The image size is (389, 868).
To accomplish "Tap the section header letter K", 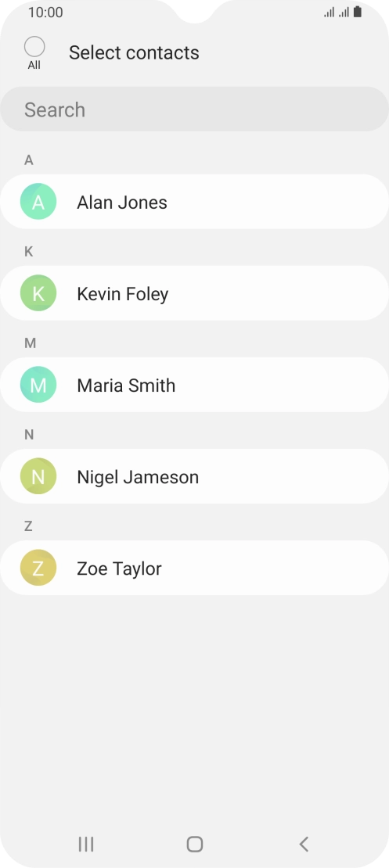I will click(x=29, y=252).
